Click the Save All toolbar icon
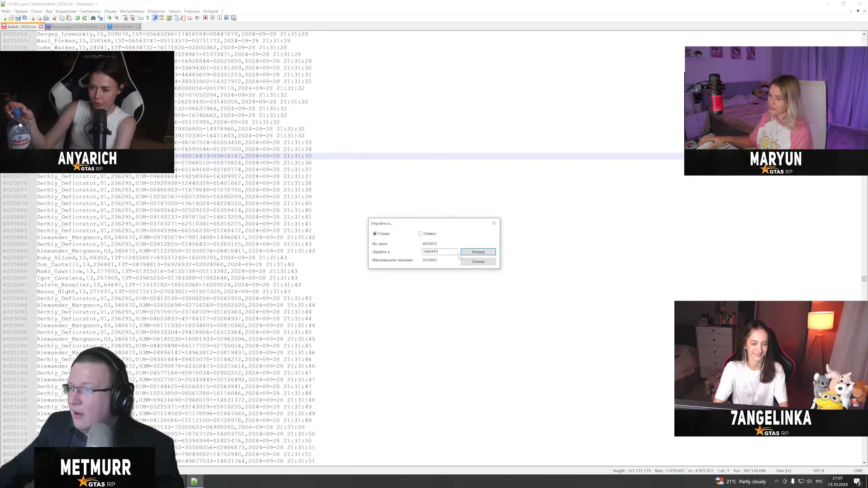868x488 pixels. (25, 18)
